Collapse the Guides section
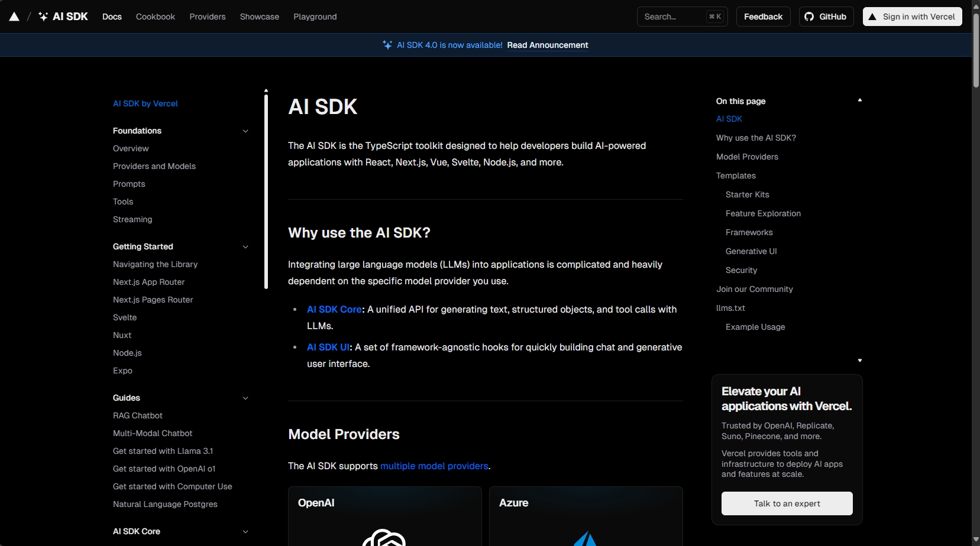 245,398
